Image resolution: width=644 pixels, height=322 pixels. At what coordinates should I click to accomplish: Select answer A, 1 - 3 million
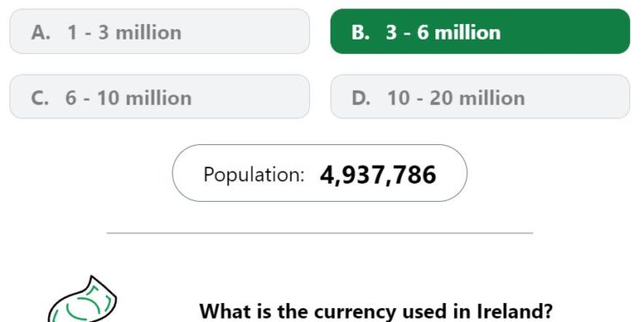160,31
